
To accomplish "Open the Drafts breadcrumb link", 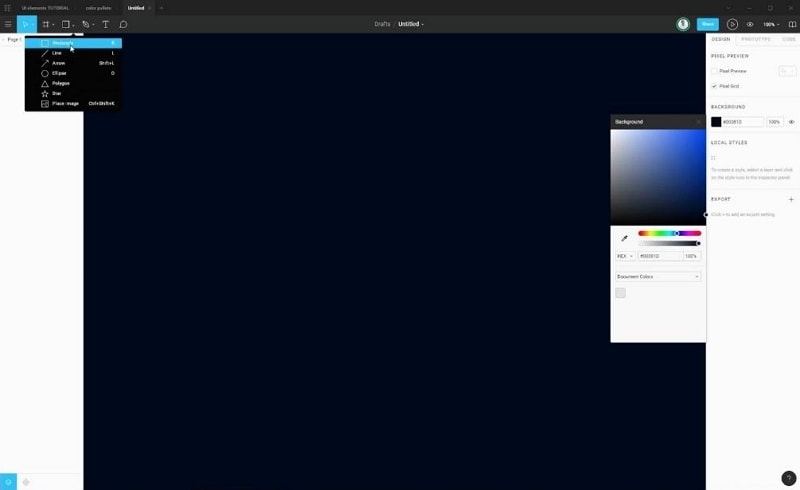I will point(382,24).
